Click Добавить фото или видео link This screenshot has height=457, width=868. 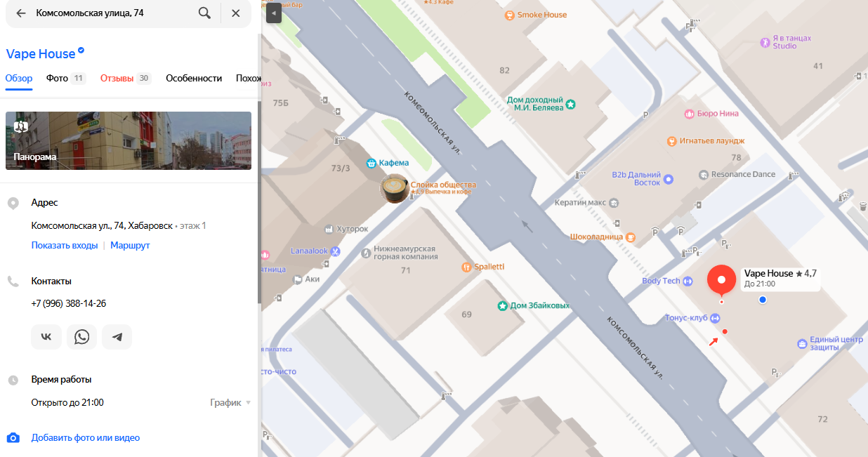tap(85, 438)
